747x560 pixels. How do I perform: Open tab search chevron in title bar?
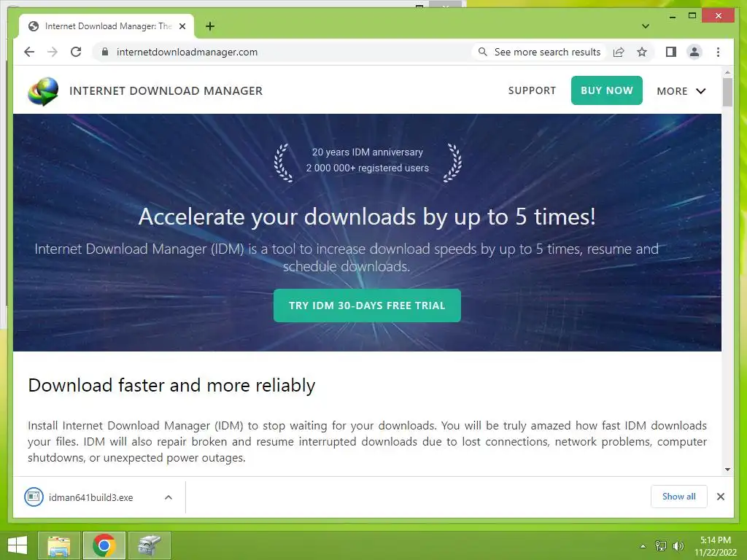click(645, 26)
